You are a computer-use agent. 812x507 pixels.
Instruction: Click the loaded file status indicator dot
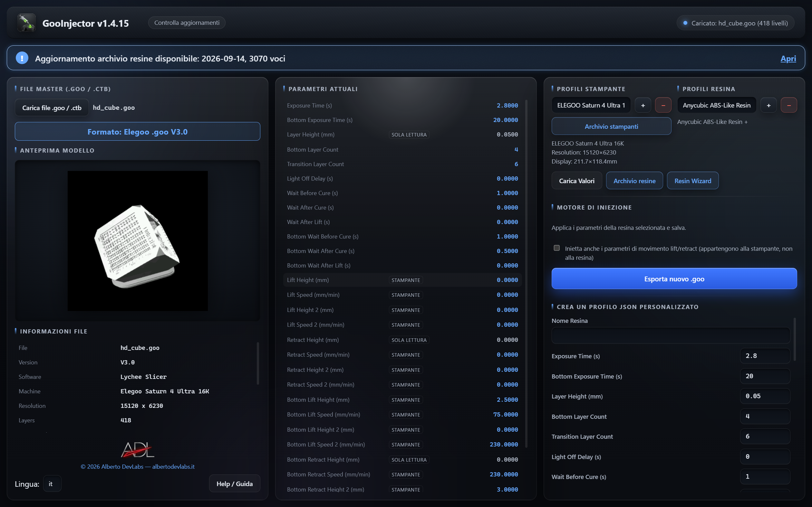(685, 23)
